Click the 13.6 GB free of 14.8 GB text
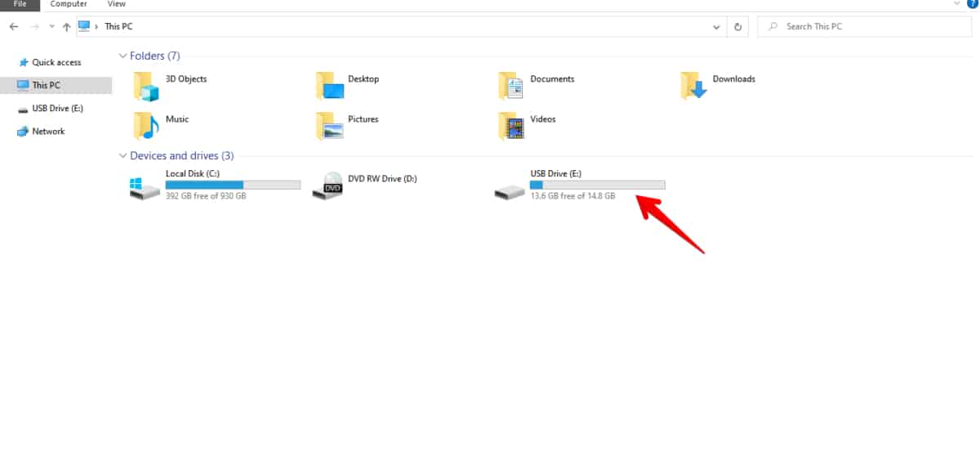The image size is (980, 474). coord(572,196)
